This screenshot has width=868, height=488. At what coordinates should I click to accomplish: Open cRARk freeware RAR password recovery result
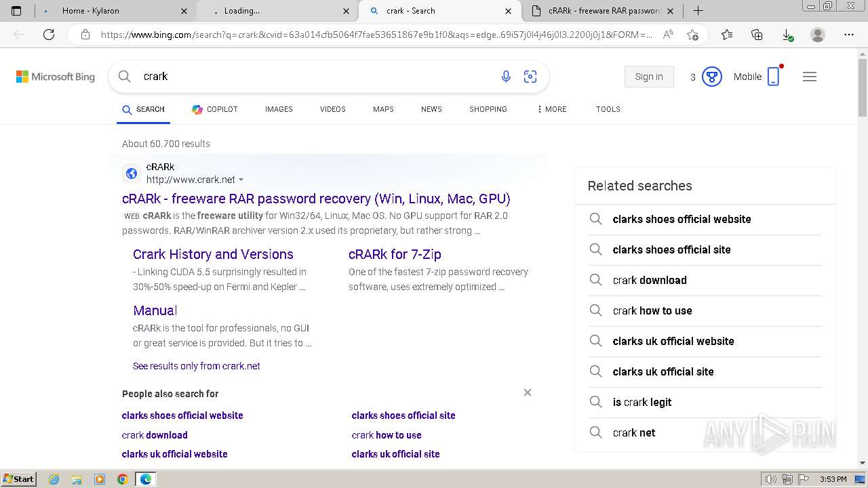point(316,199)
